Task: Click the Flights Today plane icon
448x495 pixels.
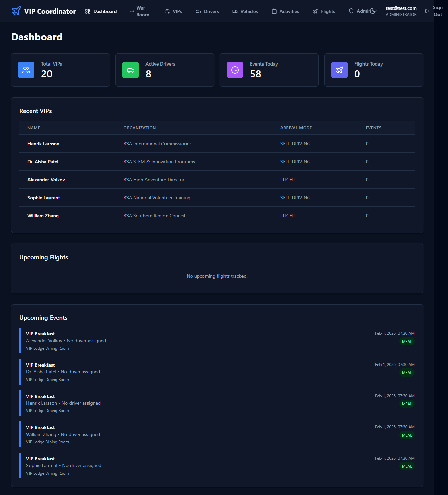Action: click(x=339, y=70)
